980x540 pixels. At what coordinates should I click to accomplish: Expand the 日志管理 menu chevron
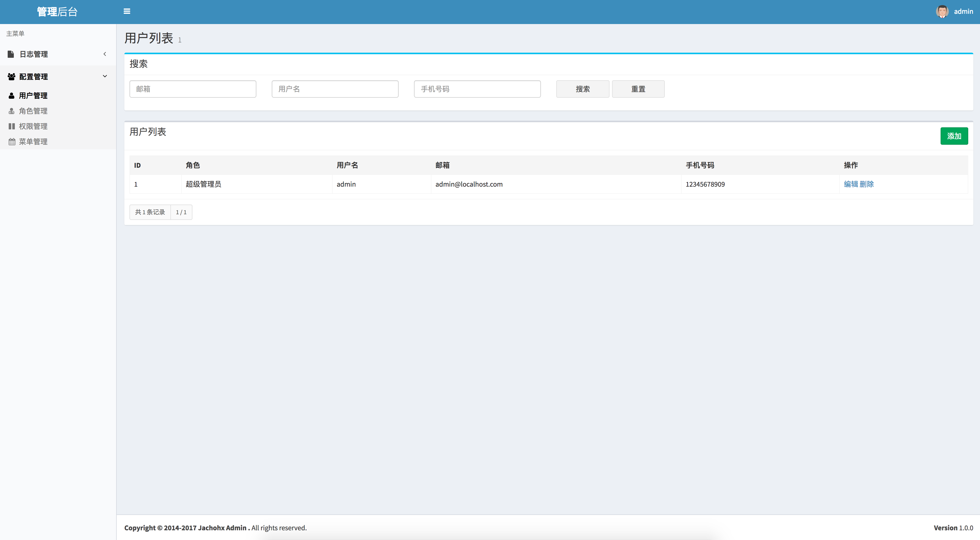pyautogui.click(x=105, y=54)
